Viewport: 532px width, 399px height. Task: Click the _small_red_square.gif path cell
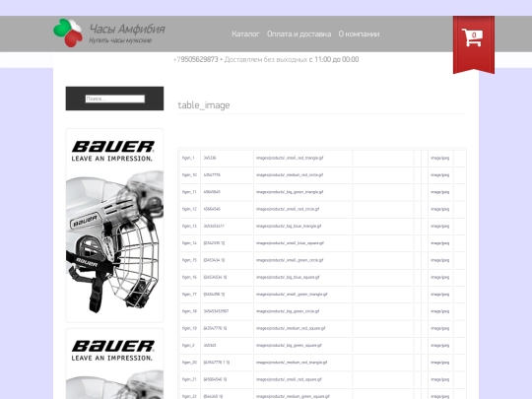302,379
